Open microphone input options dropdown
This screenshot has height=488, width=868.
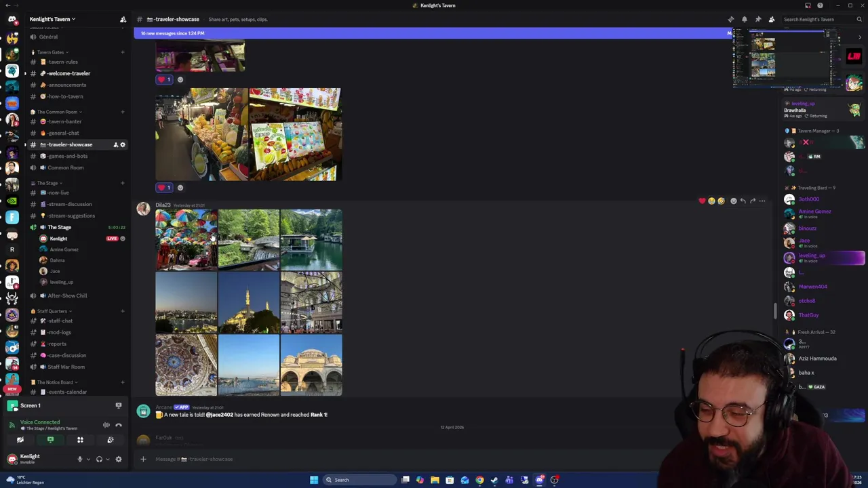[x=87, y=460]
